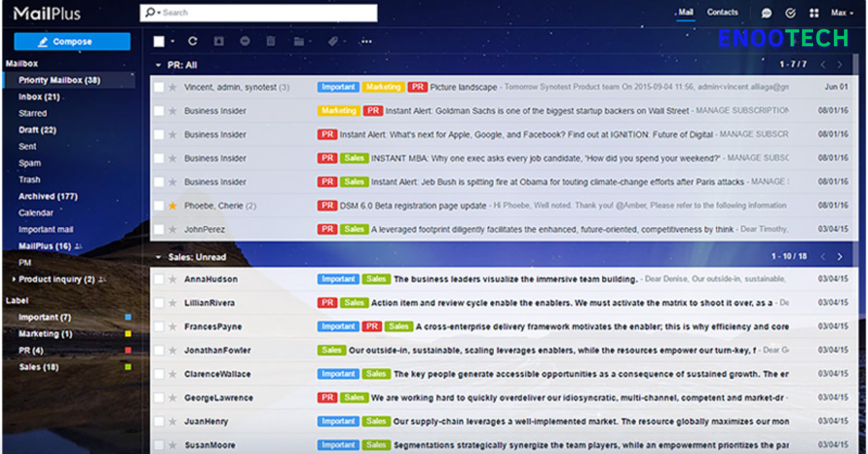Image resolution: width=868 pixels, height=454 pixels.
Task: Collapse the PR: All section
Action: click(158, 64)
